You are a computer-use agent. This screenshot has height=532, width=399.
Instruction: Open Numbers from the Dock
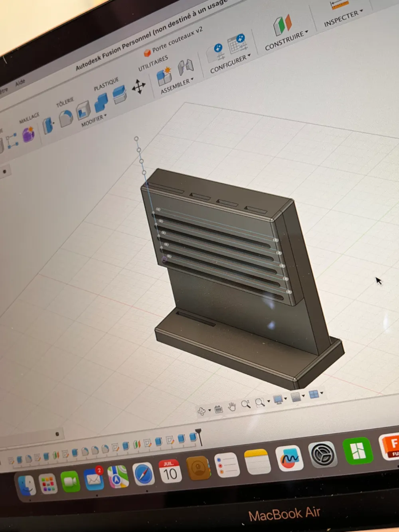(x=358, y=451)
